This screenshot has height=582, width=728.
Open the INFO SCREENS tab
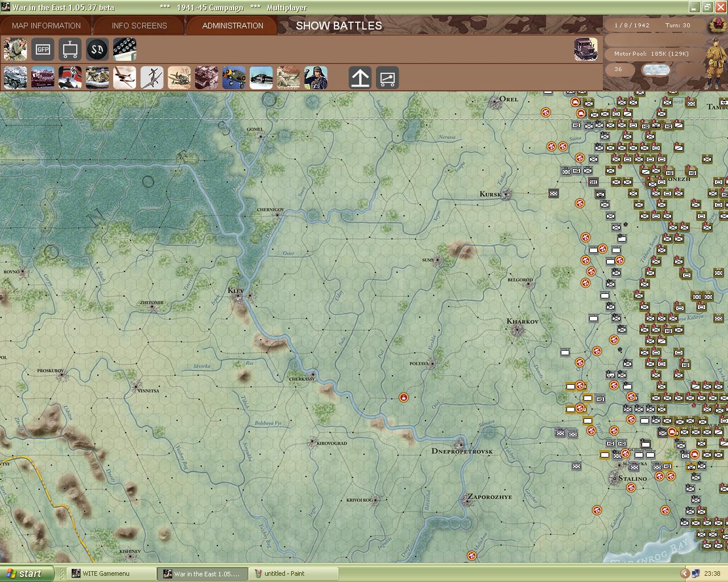139,26
